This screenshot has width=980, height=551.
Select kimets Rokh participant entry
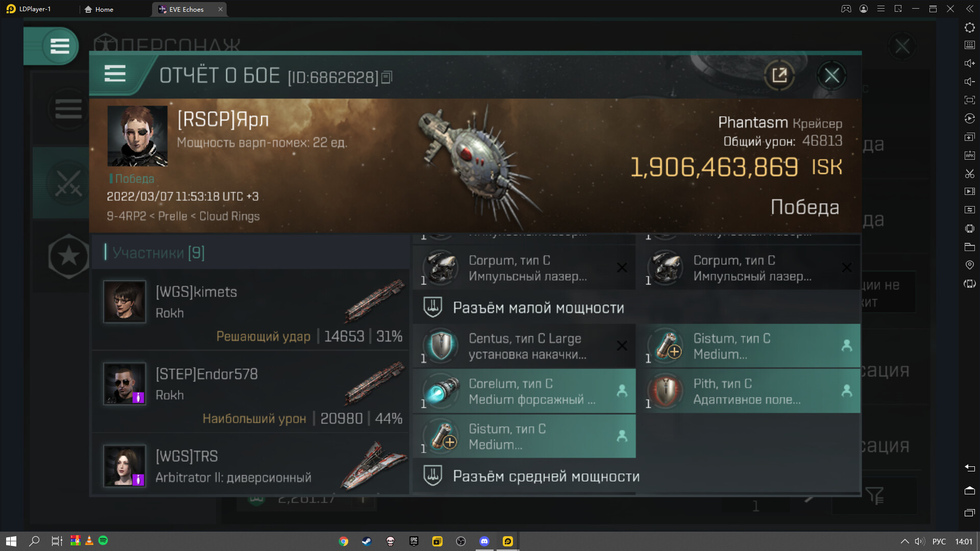coord(251,309)
